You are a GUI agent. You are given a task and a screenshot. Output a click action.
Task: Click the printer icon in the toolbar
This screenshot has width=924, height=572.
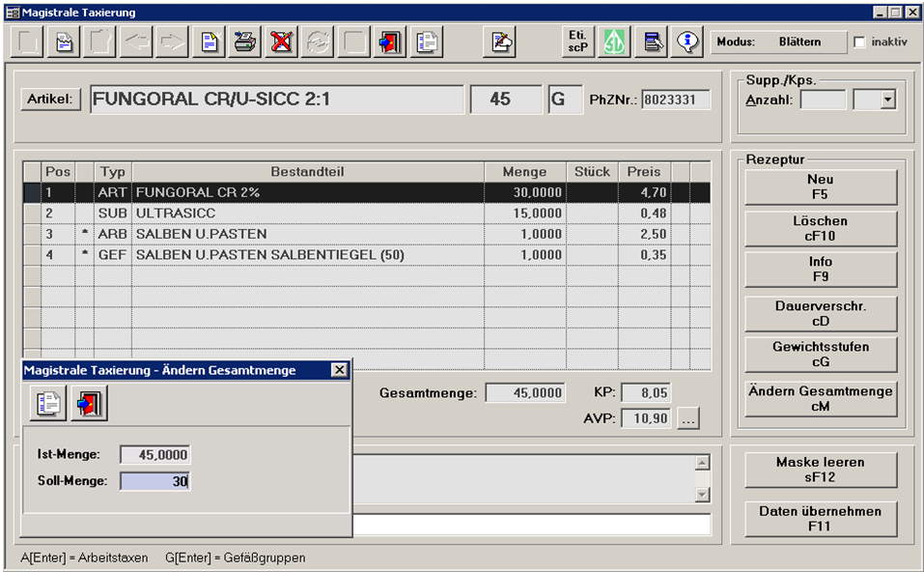click(x=245, y=43)
